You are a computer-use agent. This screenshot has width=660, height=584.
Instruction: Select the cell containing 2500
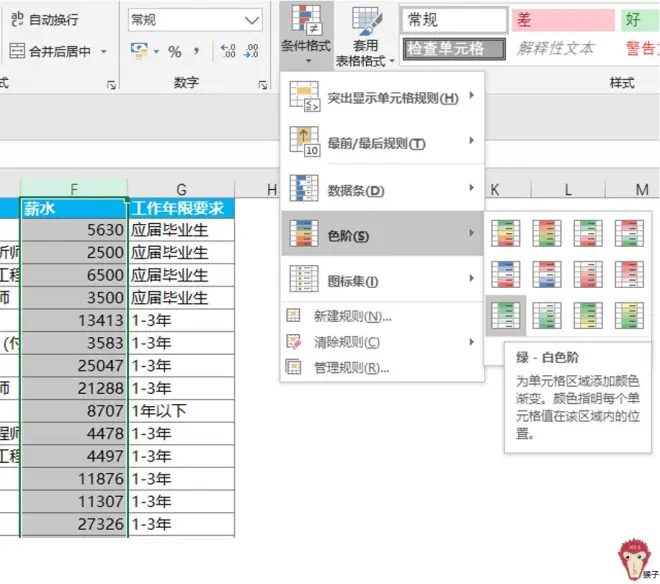[x=74, y=253]
